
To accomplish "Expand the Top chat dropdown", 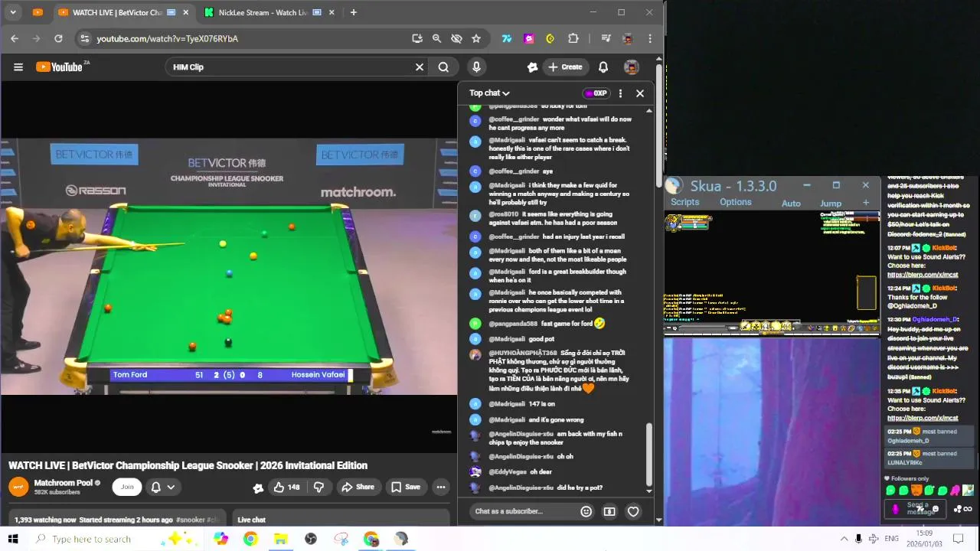I will click(489, 93).
